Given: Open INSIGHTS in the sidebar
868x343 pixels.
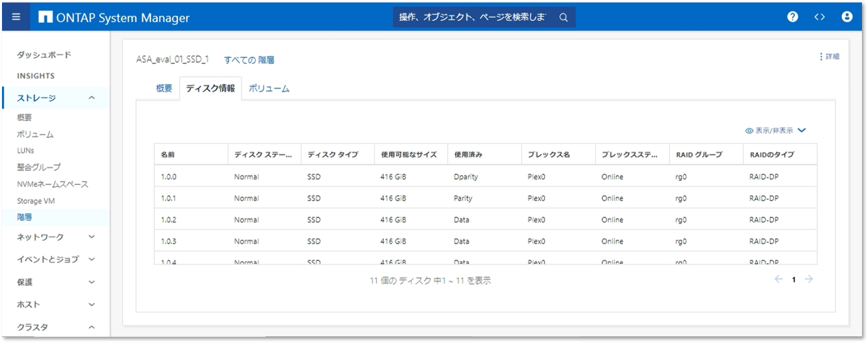Looking at the screenshot, I should pos(36,76).
